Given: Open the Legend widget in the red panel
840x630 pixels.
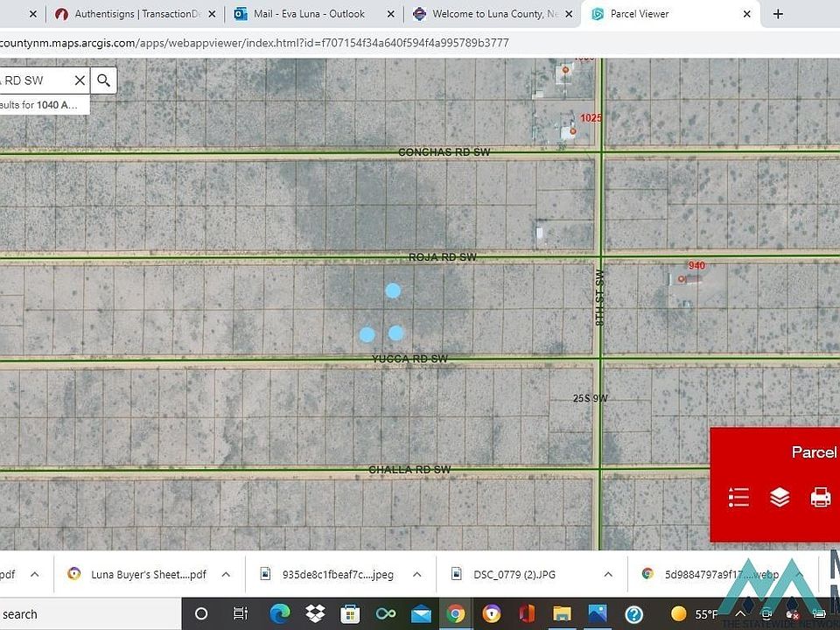Looking at the screenshot, I should click(738, 498).
